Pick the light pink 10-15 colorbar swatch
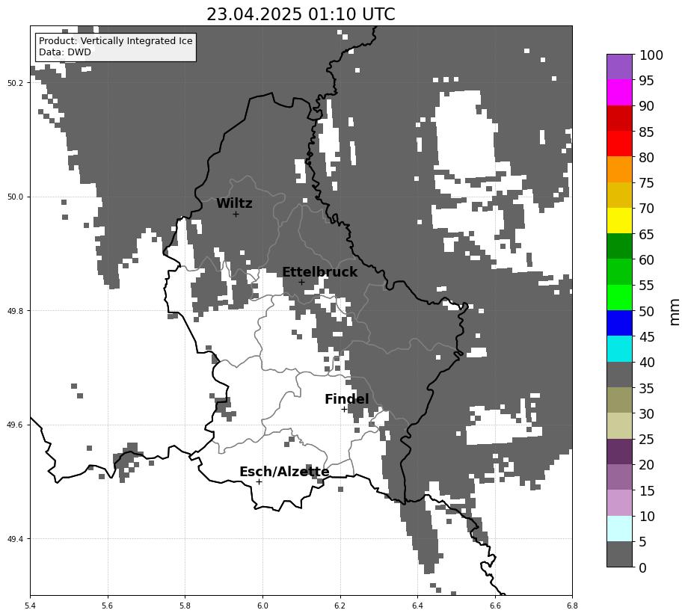This screenshot has height=616, width=688. [619, 502]
